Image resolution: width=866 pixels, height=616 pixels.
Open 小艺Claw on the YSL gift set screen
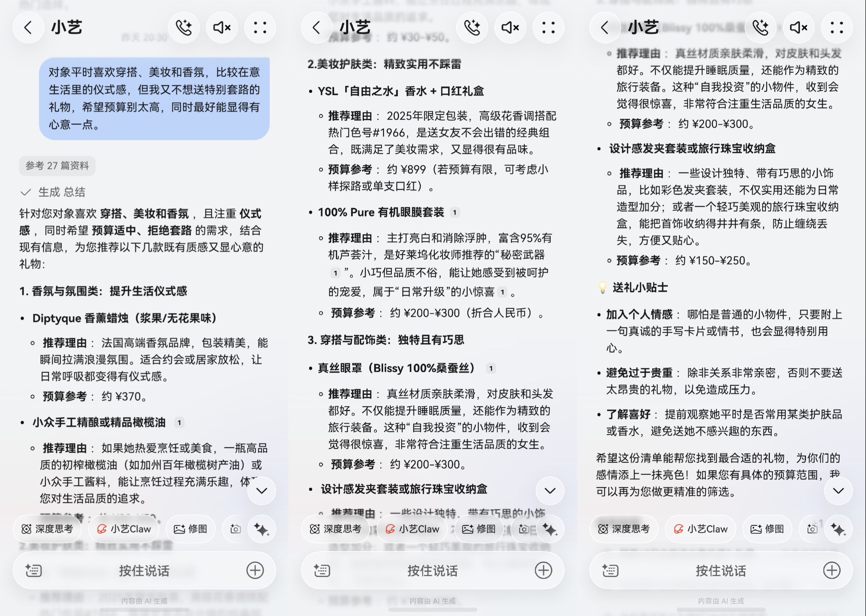tap(412, 529)
